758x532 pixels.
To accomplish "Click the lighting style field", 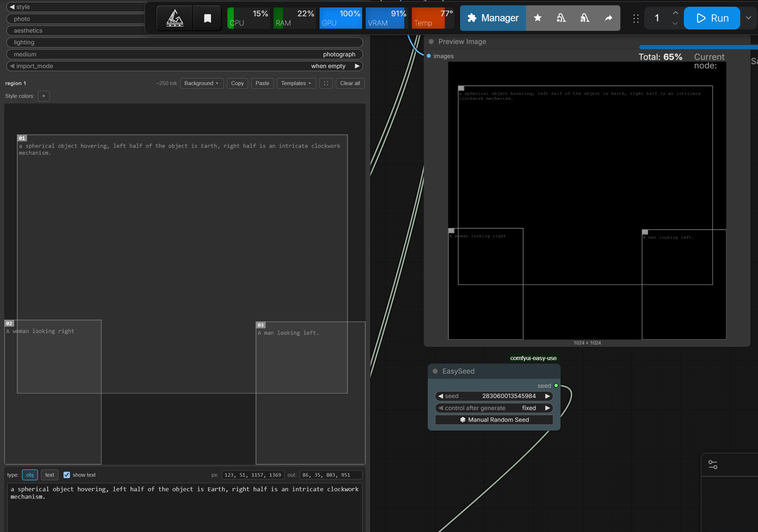I will point(184,42).
